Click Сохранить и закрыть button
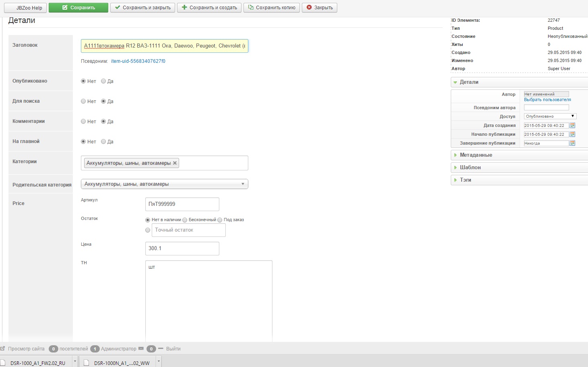This screenshot has width=588, height=367. [x=142, y=8]
